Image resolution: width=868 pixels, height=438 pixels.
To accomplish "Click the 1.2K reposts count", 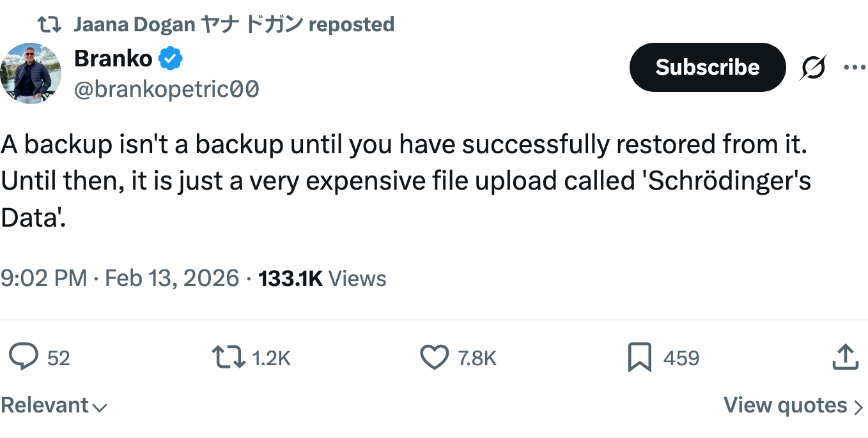I will click(x=272, y=358).
